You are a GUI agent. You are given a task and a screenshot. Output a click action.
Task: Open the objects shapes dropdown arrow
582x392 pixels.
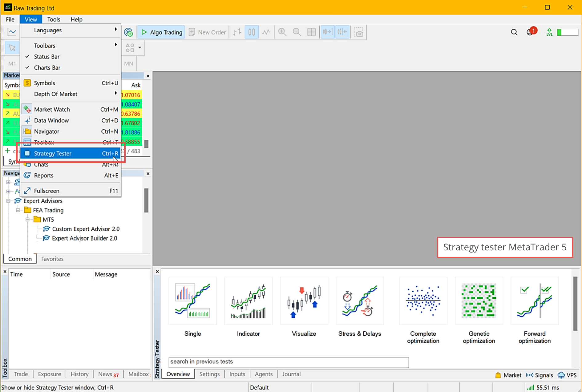tap(139, 48)
